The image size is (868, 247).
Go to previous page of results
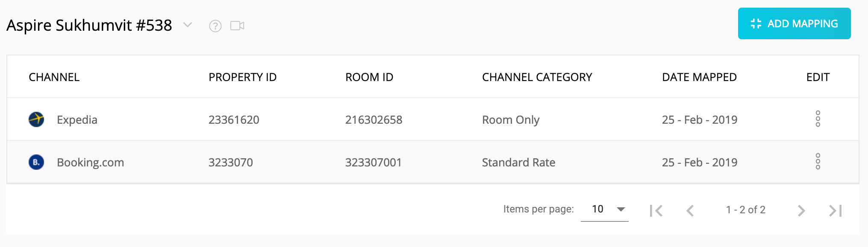click(x=690, y=210)
